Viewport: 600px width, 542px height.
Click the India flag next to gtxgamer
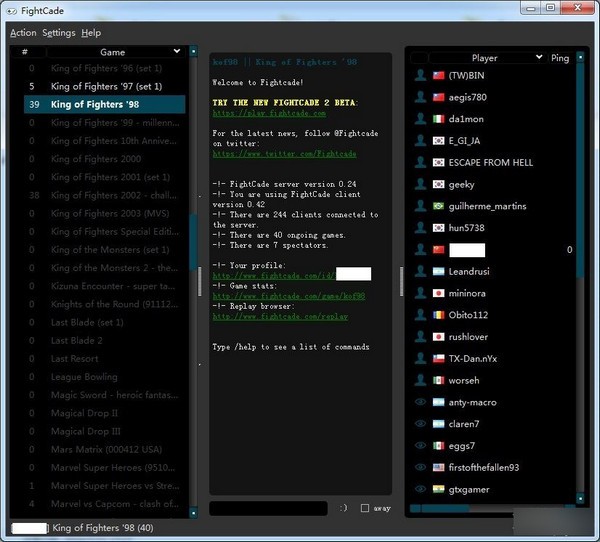point(439,490)
